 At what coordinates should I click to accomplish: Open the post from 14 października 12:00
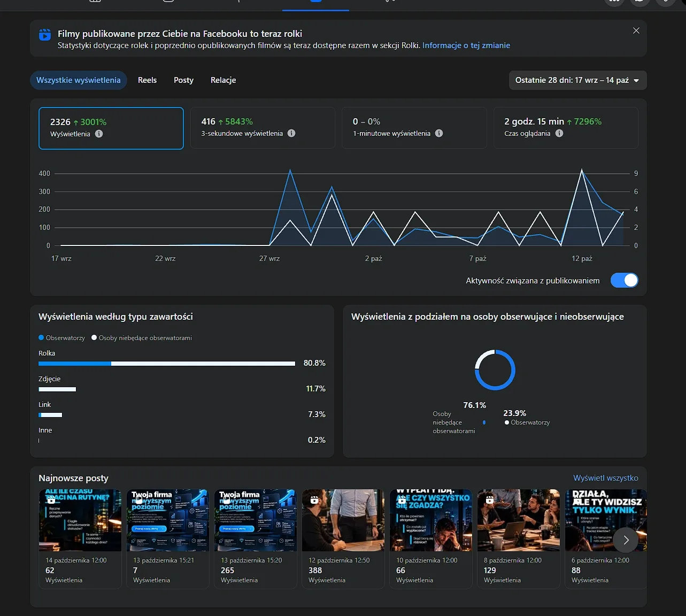pyautogui.click(x=80, y=538)
